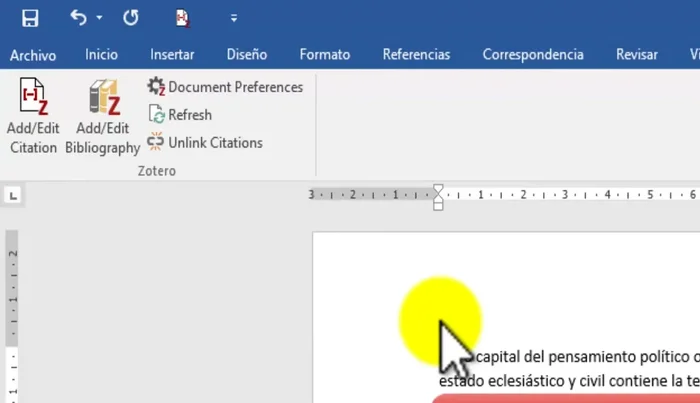Click the left indent marker box on the ruler
This screenshot has height=403, width=700.
point(438,206)
